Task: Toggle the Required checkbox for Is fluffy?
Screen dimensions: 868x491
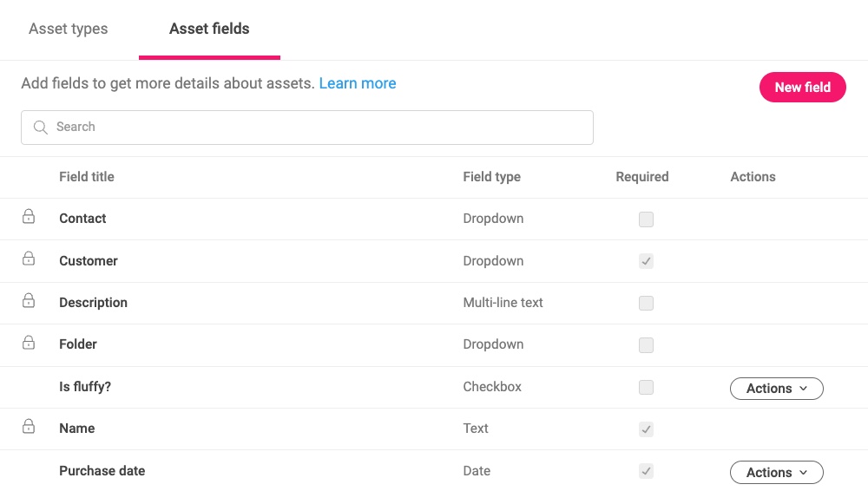Action: [646, 388]
